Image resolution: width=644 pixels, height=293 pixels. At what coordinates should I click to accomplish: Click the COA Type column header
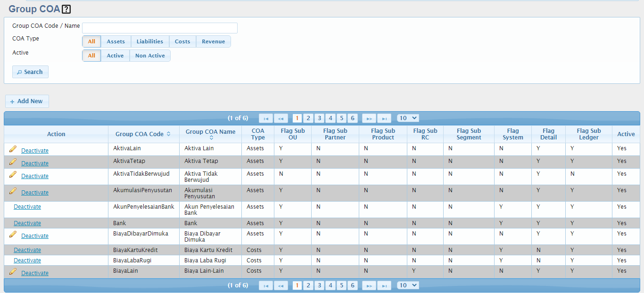(258, 134)
